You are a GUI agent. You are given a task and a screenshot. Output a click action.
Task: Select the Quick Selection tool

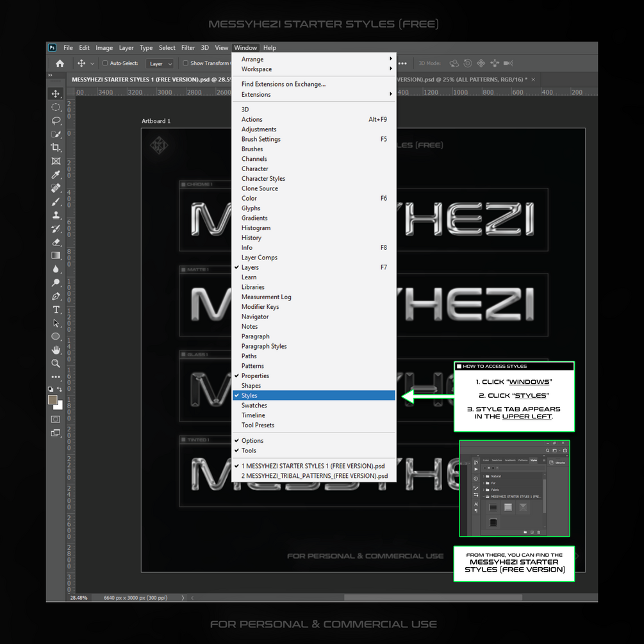[x=56, y=135]
